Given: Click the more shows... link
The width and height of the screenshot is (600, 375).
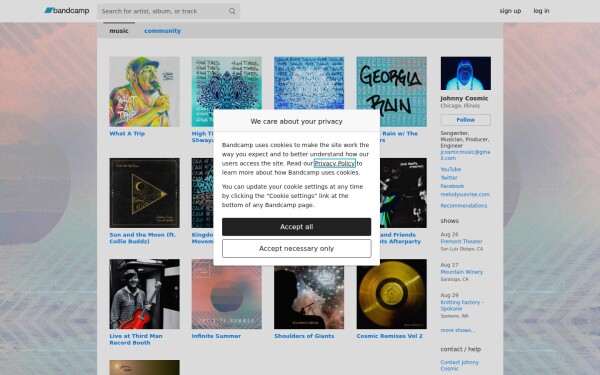Looking at the screenshot, I should point(458,330).
